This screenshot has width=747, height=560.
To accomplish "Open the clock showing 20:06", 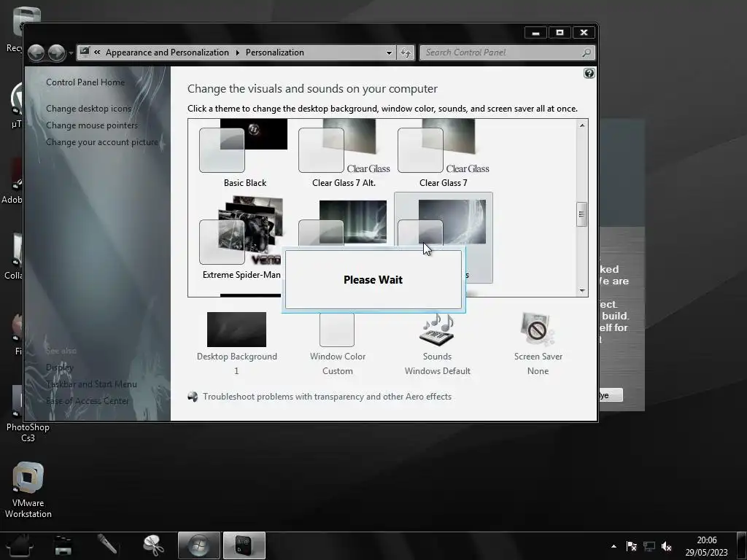I will [x=706, y=546].
